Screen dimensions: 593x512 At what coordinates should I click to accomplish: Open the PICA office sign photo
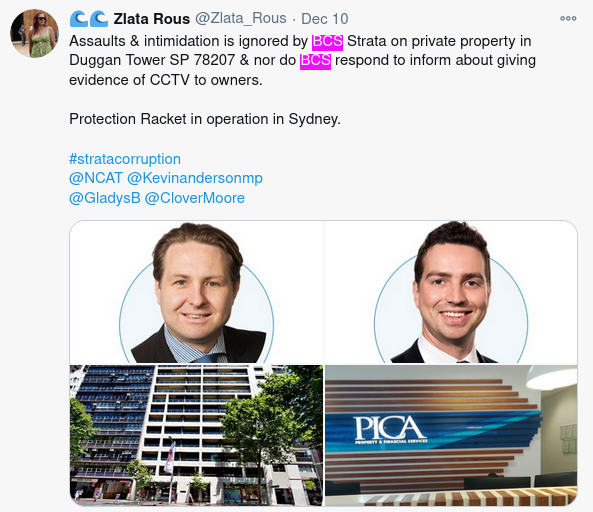[451, 435]
